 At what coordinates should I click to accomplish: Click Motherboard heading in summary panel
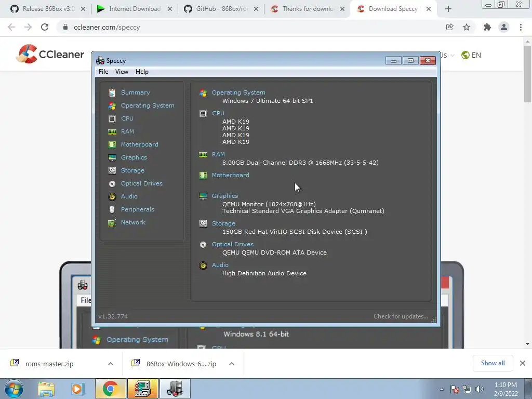(230, 175)
